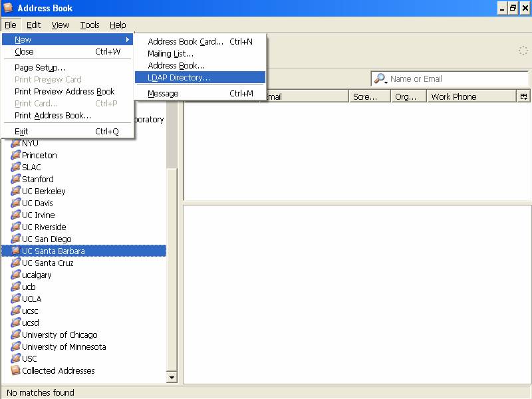This screenshot has width=532, height=399.
Task: Open the File menu
Action: pos(11,25)
